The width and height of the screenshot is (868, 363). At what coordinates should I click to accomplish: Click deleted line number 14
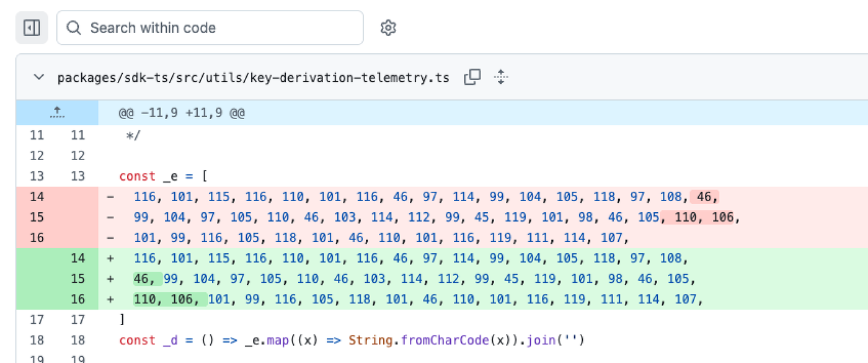pos(37,197)
